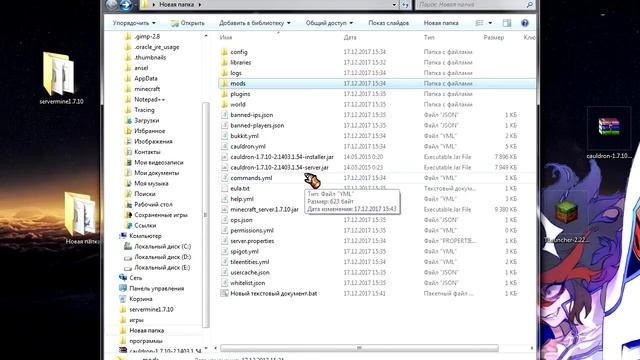Select the file server.properties
Viewport: 640px width, 360px height.
click(252, 241)
